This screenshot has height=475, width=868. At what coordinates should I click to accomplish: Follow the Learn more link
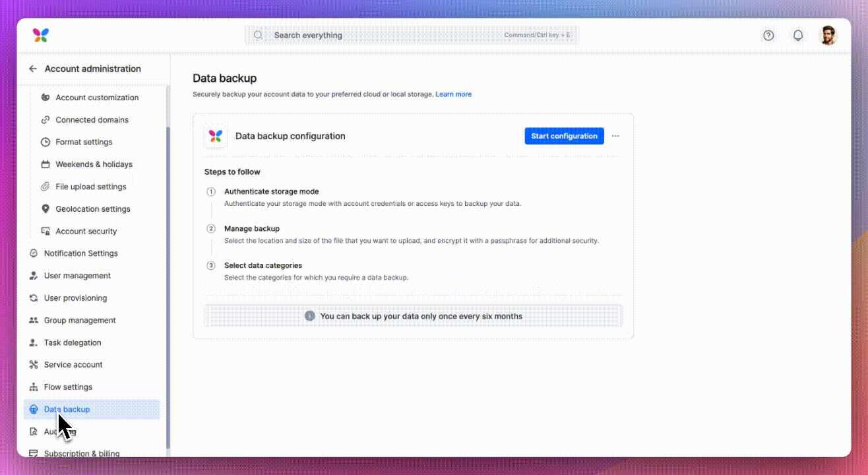point(453,94)
